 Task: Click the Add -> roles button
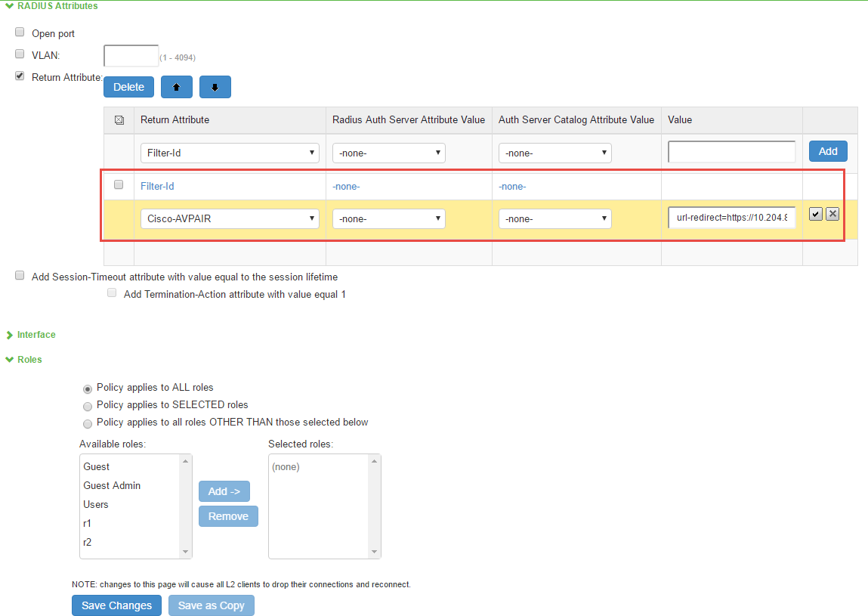click(224, 491)
